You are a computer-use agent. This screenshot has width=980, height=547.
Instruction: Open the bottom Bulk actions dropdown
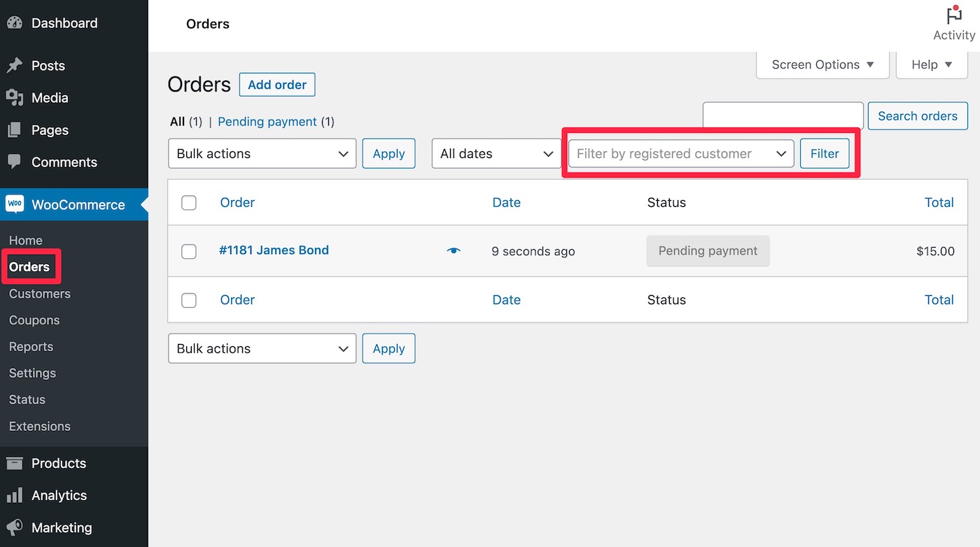pos(262,348)
